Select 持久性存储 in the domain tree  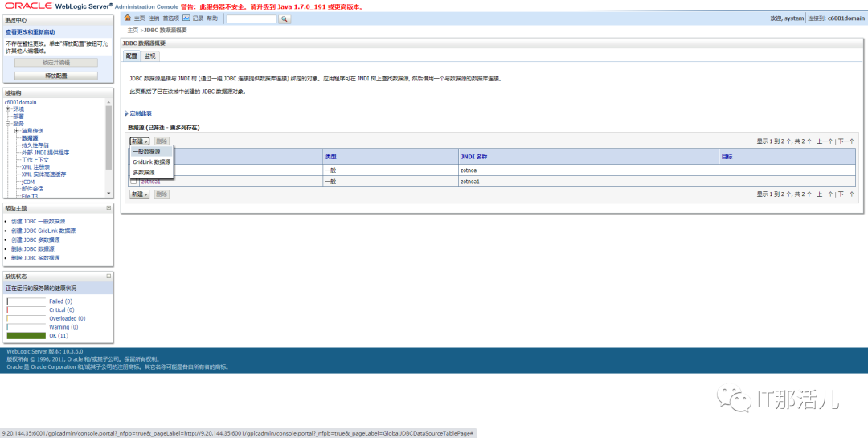[35, 145]
